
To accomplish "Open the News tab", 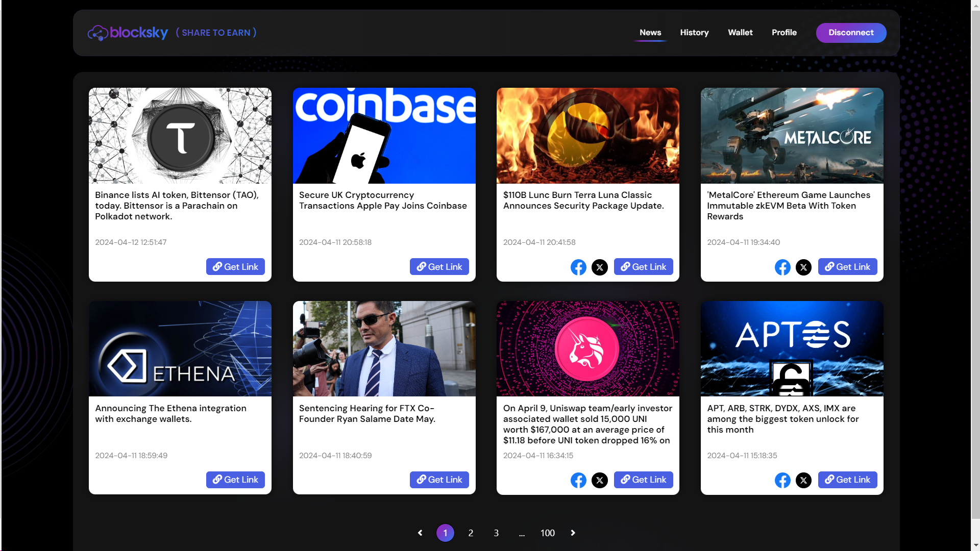I will click(650, 33).
